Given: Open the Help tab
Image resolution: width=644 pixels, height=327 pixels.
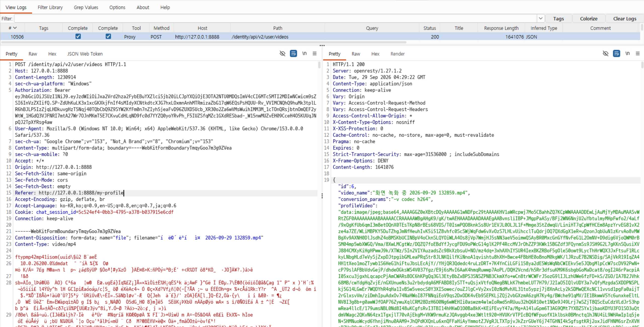Looking at the screenshot, I should point(165,7).
